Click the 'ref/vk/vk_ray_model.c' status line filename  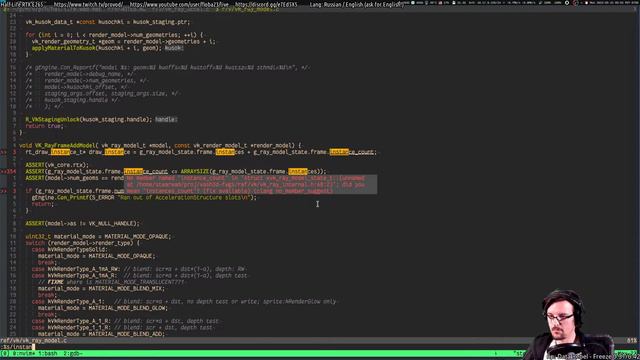[x=33, y=340]
